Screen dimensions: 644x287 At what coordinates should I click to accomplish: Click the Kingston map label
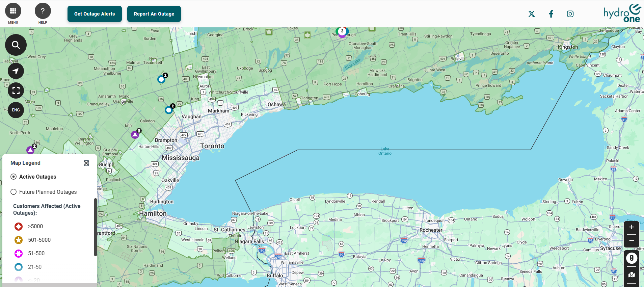pos(568,47)
